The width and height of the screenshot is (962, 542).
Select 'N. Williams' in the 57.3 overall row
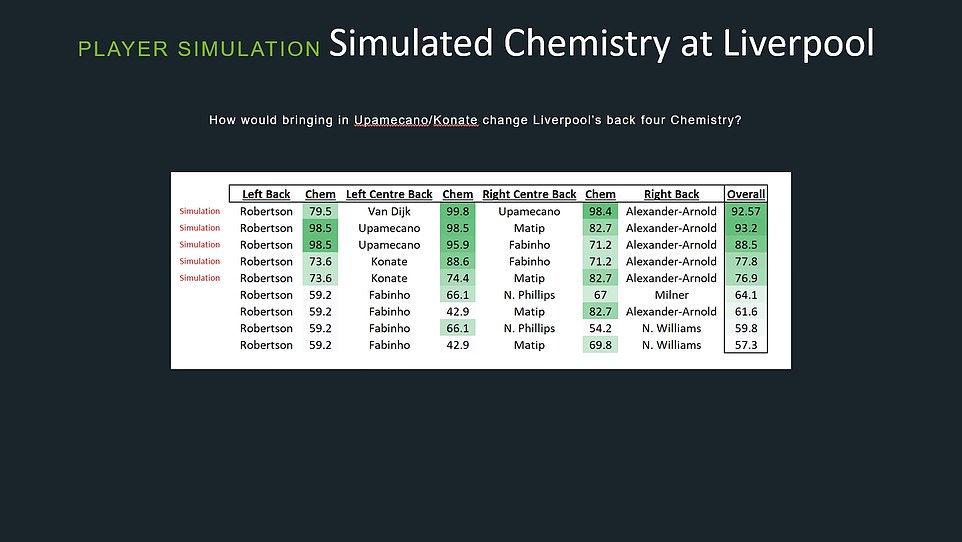pos(671,345)
